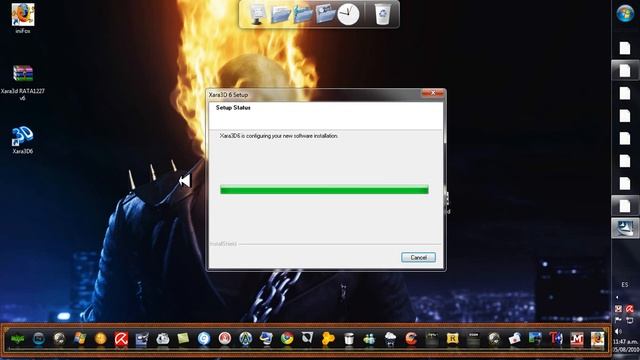This screenshot has height=360, width=640.
Task: Click the 'Setup Status' heading text
Action: [233, 108]
